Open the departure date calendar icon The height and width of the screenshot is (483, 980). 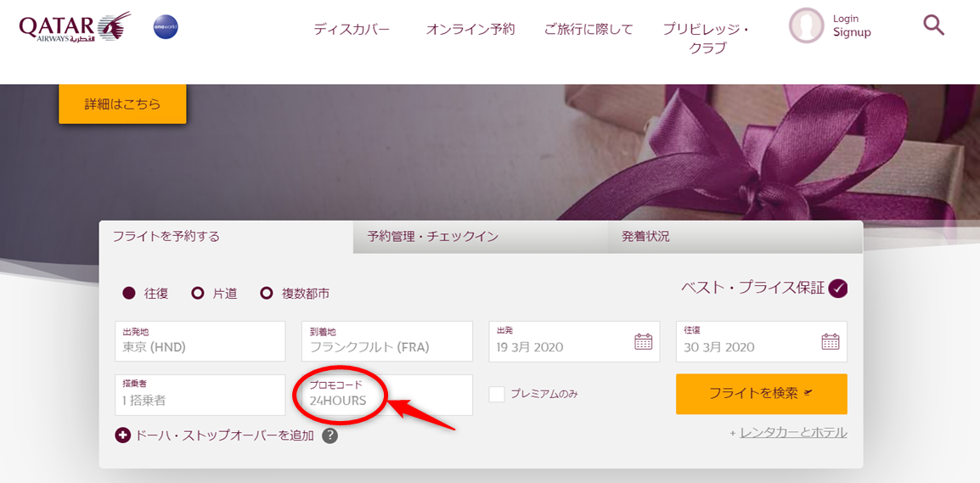point(643,341)
